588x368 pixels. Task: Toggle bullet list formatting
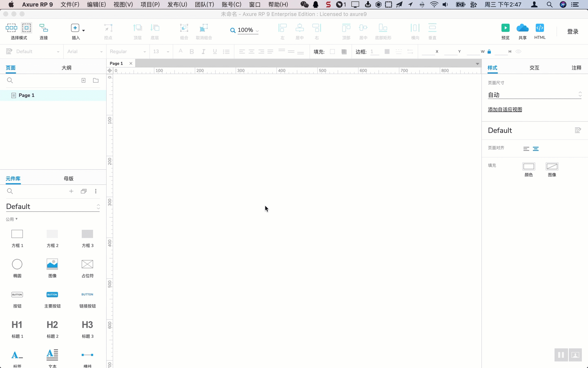pyautogui.click(x=226, y=52)
